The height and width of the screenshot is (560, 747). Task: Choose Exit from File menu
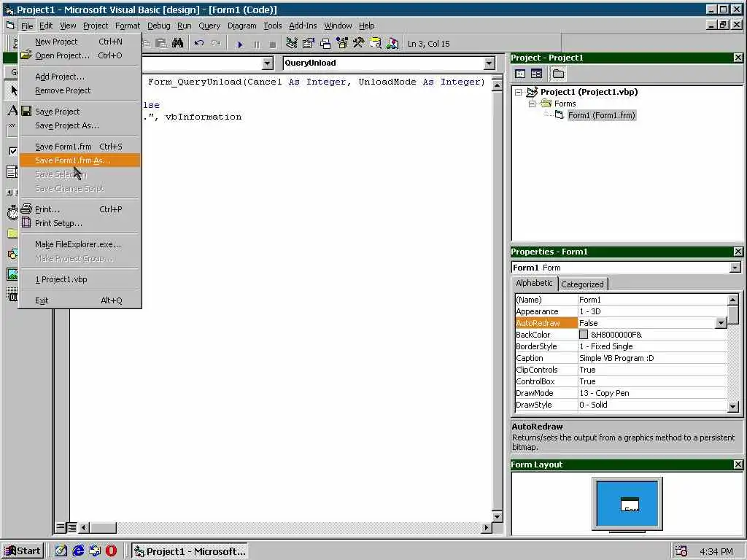[80, 300]
